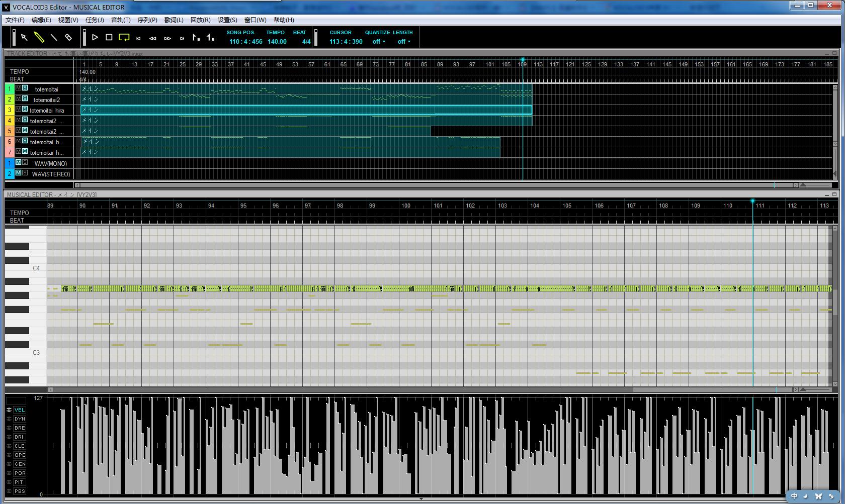The width and height of the screenshot is (845, 504).
Task: Mute track 1 totemoitai
Action: 19,88
